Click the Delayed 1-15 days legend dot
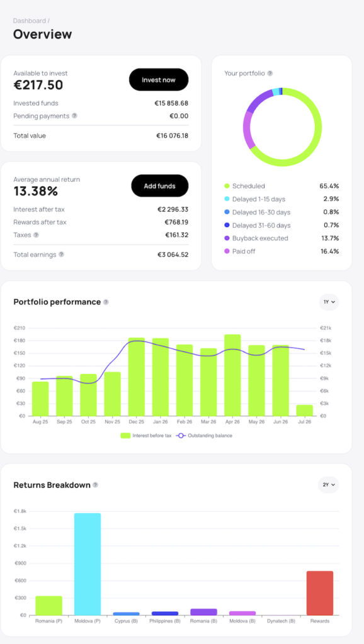The image size is (364, 644). click(227, 199)
